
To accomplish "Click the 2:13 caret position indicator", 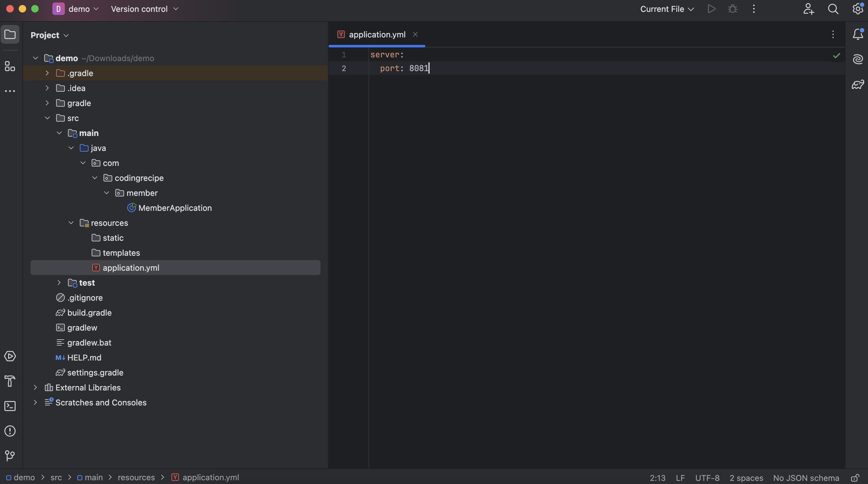I will pyautogui.click(x=658, y=478).
